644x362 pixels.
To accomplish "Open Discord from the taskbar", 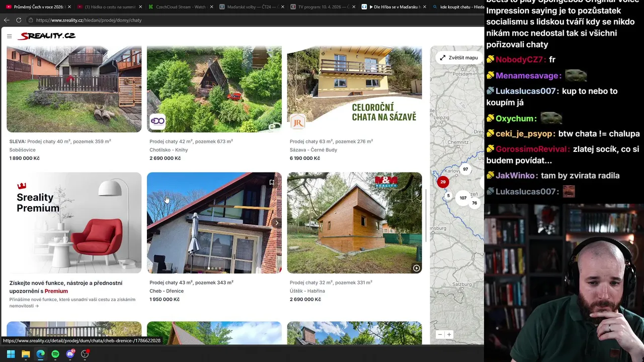I will (70, 354).
